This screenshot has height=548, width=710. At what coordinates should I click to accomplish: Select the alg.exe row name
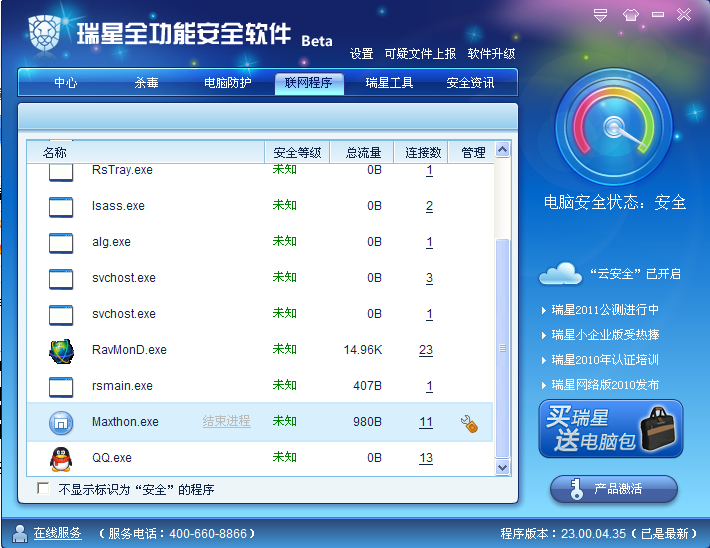click(111, 242)
